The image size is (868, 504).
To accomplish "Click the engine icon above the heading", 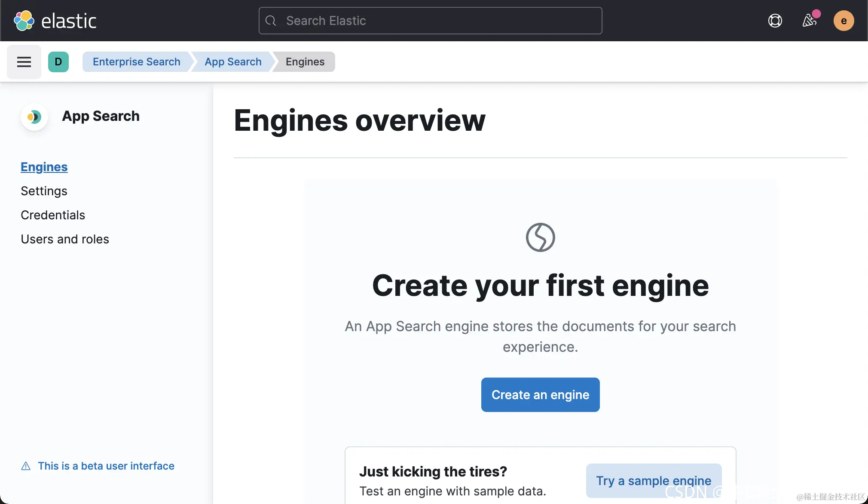I will coord(540,237).
